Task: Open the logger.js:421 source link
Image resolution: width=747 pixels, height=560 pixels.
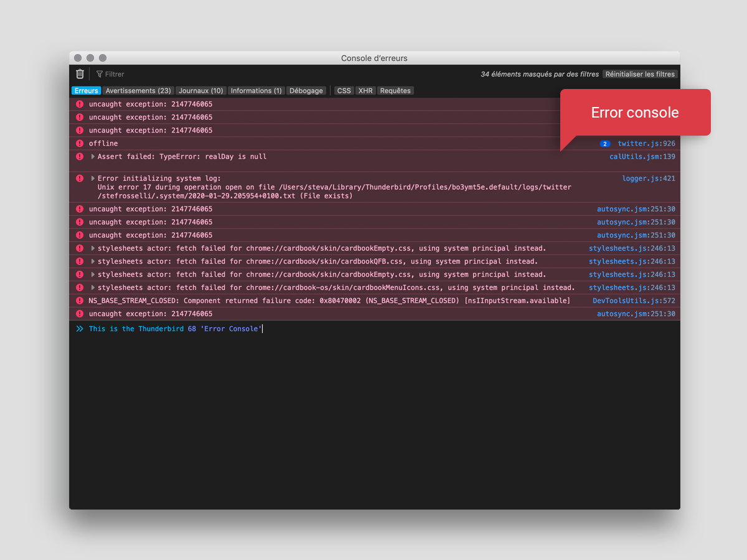Action: point(649,179)
